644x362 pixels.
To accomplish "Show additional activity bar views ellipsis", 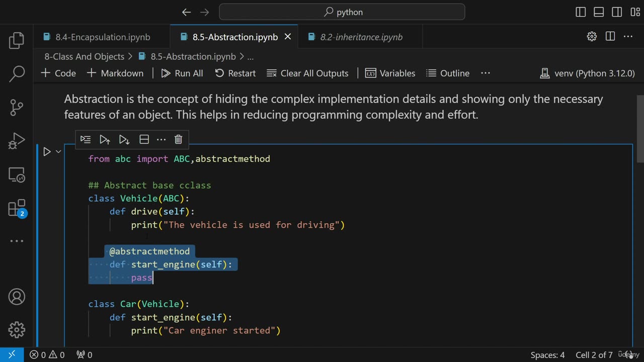I will click(x=17, y=241).
